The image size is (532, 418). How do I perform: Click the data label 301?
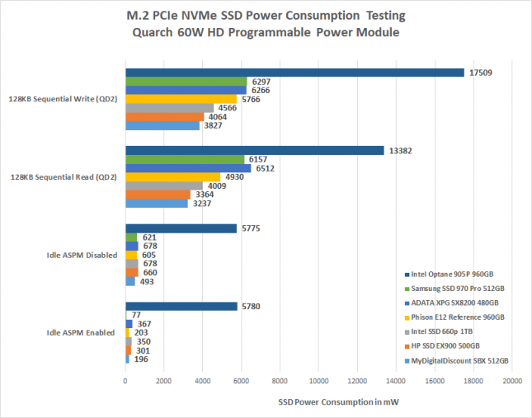point(143,350)
